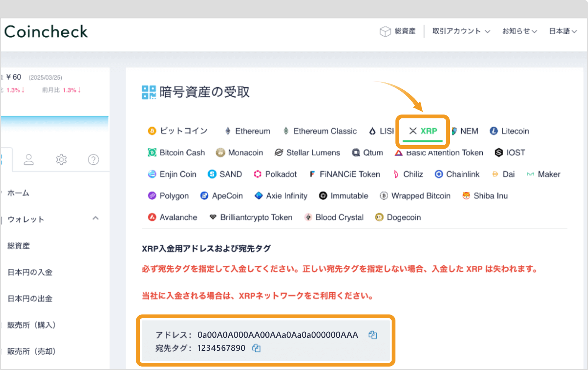Open the user profile icon tab
Viewport: 588px width, 370px height.
[29, 159]
